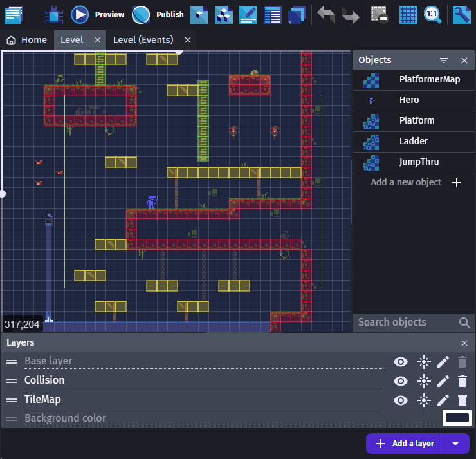Switch to the Level (Events) tab
The image size is (476, 459).
pyautogui.click(x=143, y=40)
